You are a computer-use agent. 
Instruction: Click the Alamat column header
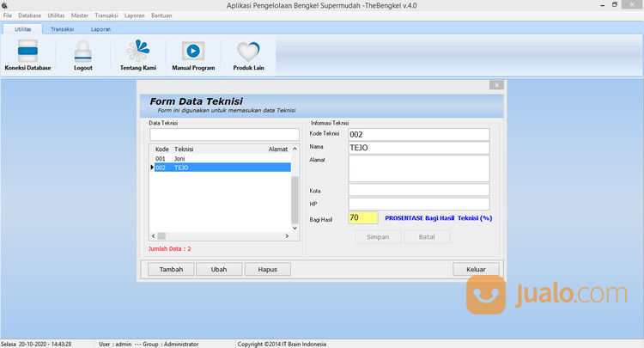(277, 150)
